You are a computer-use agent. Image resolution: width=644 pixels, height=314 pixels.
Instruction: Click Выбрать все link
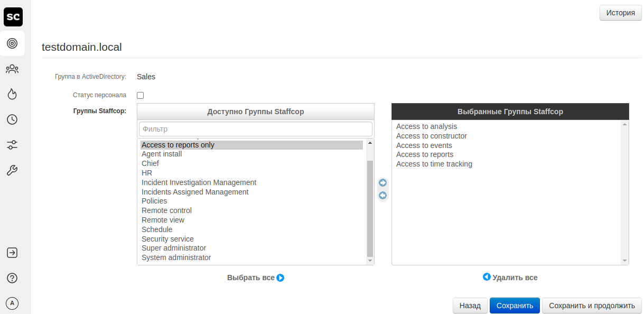[255, 278]
